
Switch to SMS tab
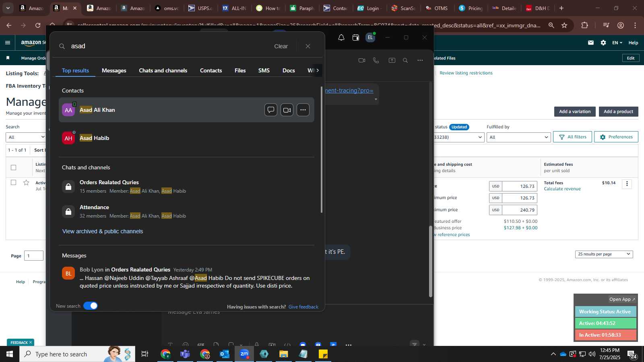(x=264, y=70)
